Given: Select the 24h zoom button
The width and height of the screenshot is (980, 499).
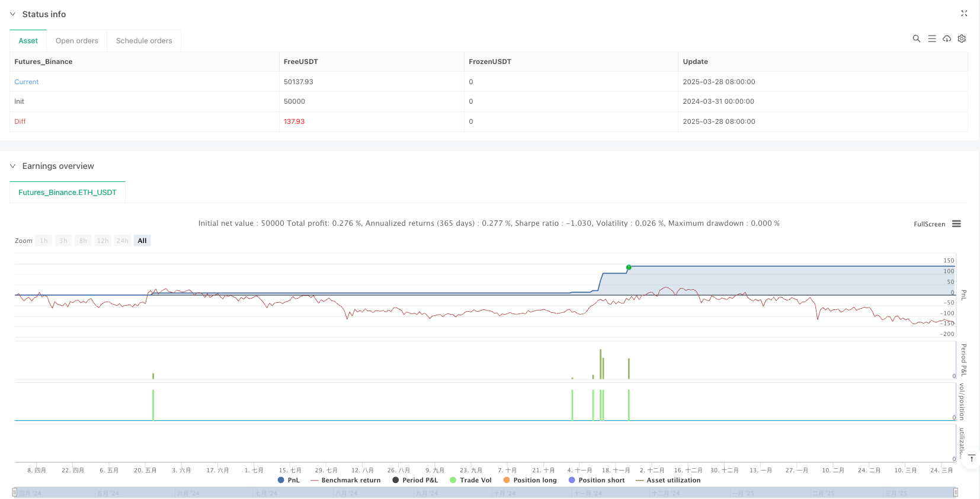Looking at the screenshot, I should pos(123,241).
